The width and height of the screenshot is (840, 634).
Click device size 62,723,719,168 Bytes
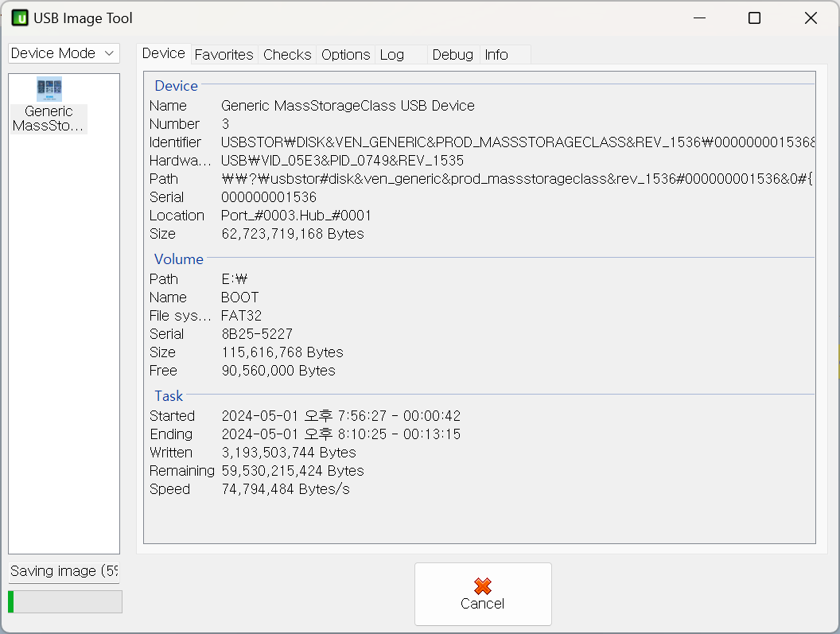[293, 234]
